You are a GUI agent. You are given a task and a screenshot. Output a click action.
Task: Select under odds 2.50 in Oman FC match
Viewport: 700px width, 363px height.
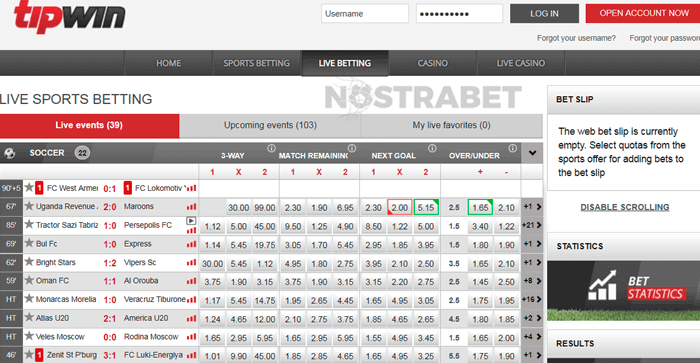[507, 282]
